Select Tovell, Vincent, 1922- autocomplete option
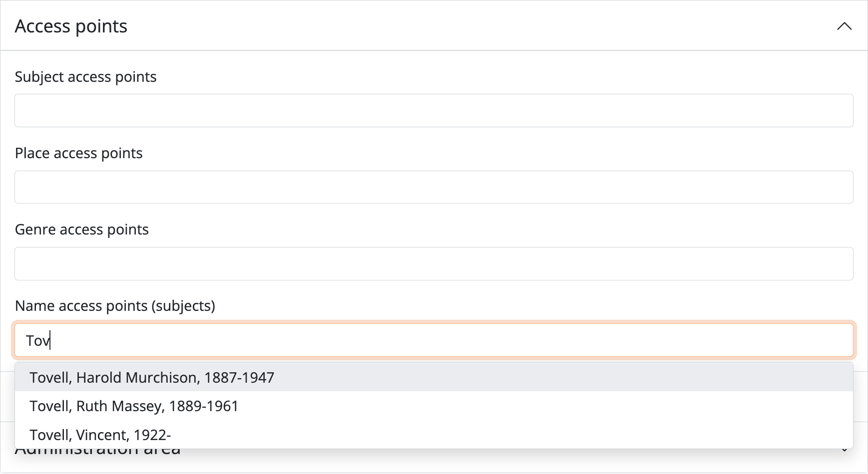 pyautogui.click(x=100, y=435)
